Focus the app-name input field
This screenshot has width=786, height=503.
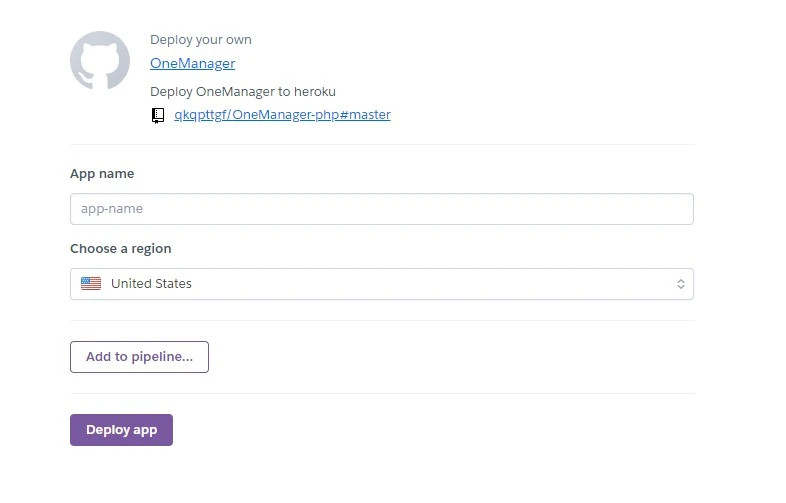point(381,209)
